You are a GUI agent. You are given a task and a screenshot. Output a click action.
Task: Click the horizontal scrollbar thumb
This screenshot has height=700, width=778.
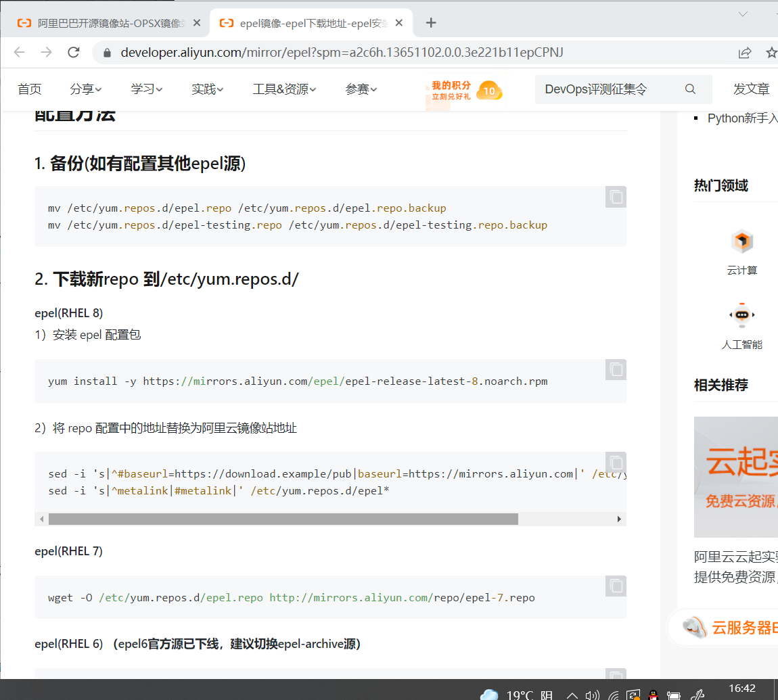coord(283,519)
